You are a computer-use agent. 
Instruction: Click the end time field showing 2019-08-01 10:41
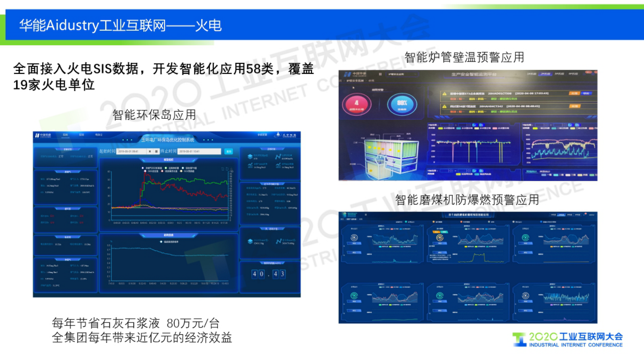(x=199, y=151)
